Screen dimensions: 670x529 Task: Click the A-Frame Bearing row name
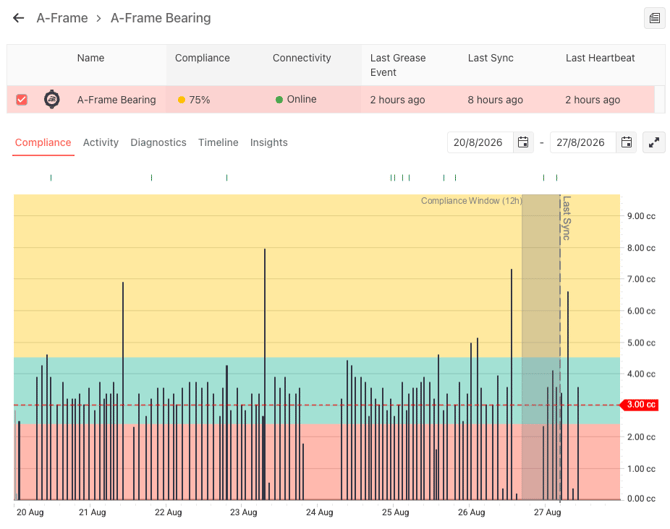click(116, 100)
